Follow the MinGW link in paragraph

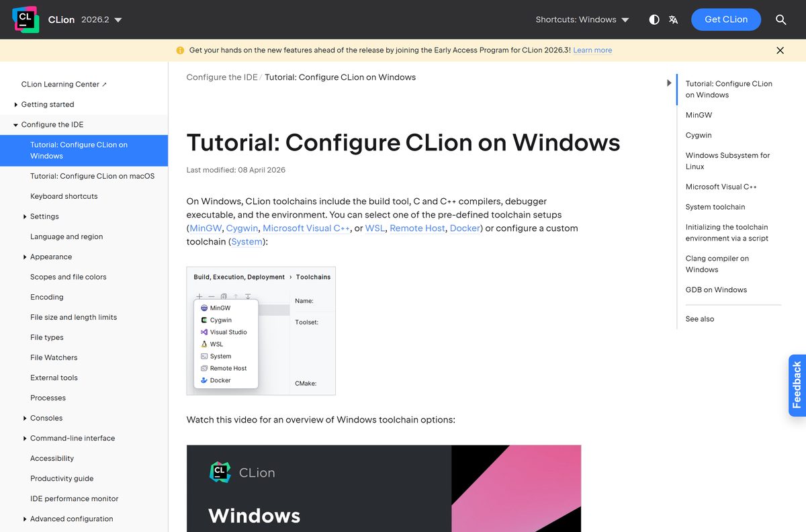coord(206,228)
